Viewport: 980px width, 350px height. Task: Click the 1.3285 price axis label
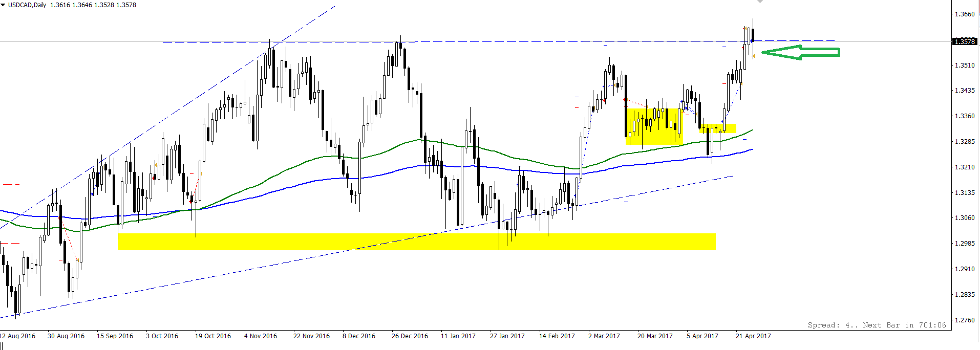965,142
